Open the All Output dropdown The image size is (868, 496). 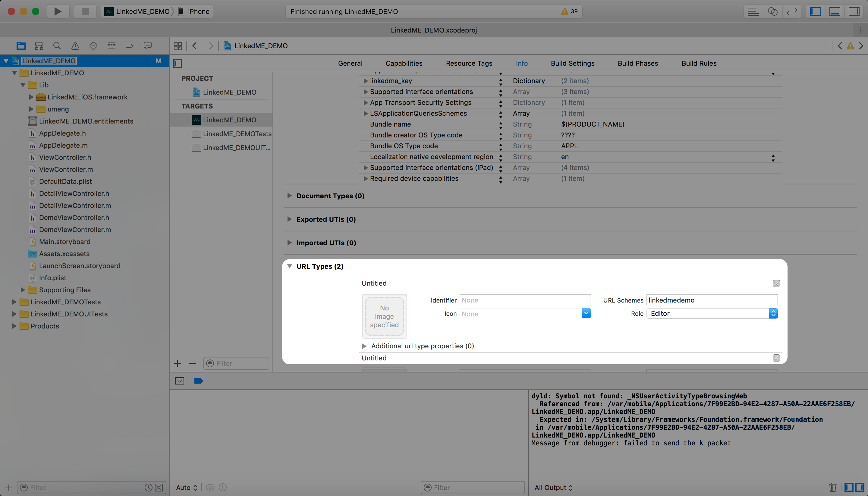(554, 488)
